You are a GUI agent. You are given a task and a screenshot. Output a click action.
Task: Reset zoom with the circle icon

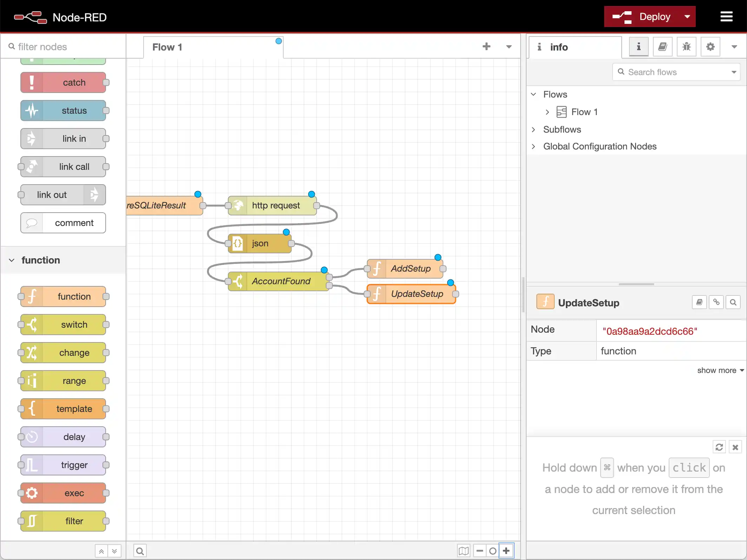coord(493,551)
